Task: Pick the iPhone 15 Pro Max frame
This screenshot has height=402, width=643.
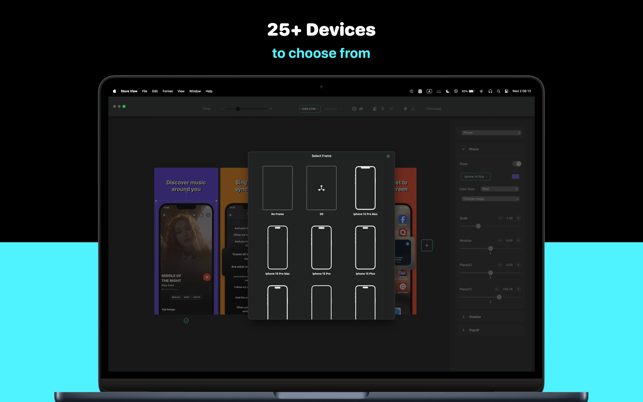Action: click(x=277, y=247)
